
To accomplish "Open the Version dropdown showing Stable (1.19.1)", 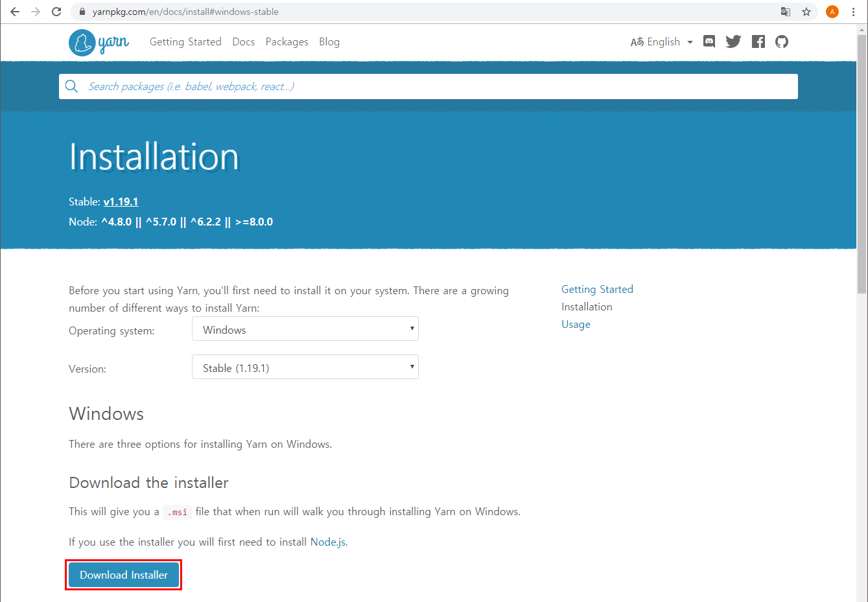I will click(x=305, y=367).
